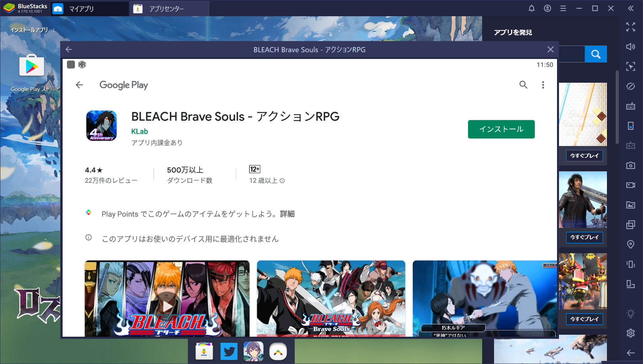643x364 pixels.
Task: Open the 朽木ルキア gameplay screenshot
Action: pos(485,299)
